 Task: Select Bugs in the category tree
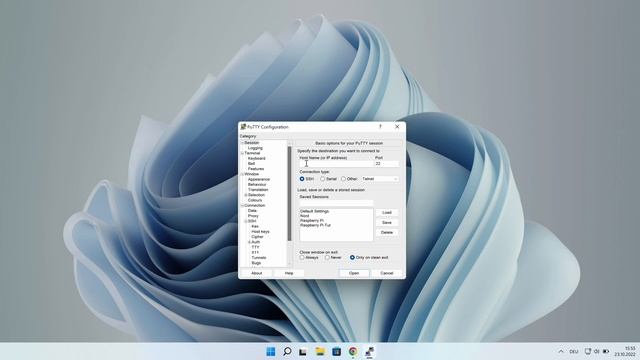256,263
